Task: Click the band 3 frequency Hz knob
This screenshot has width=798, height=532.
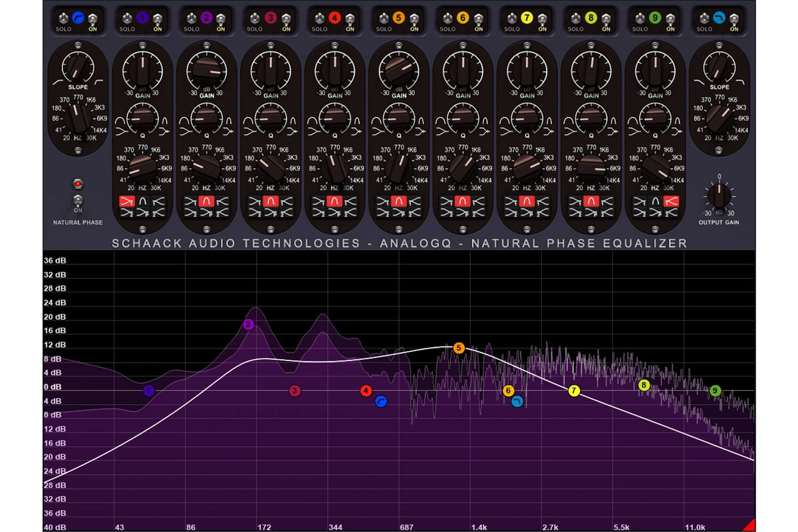Action: pyautogui.click(x=271, y=168)
